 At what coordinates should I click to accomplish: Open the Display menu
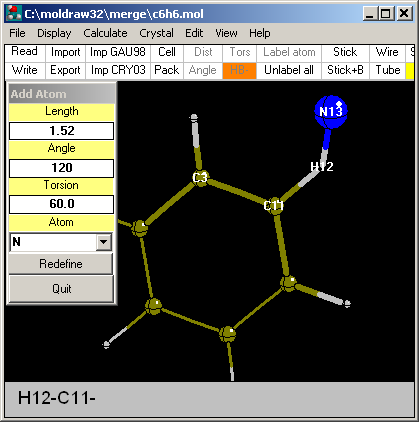(x=54, y=33)
